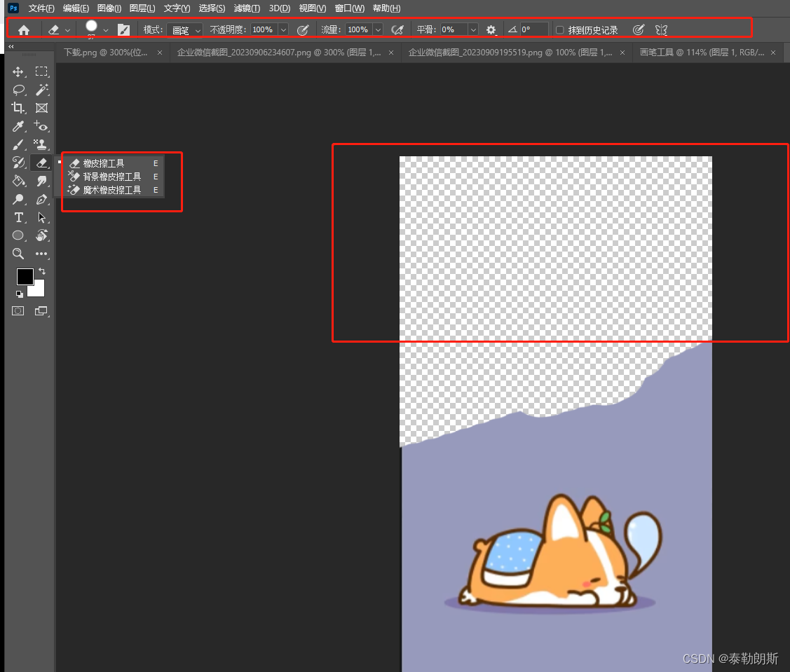The image size is (790, 672).
Task: Select the Brush tool
Action: coord(18,144)
